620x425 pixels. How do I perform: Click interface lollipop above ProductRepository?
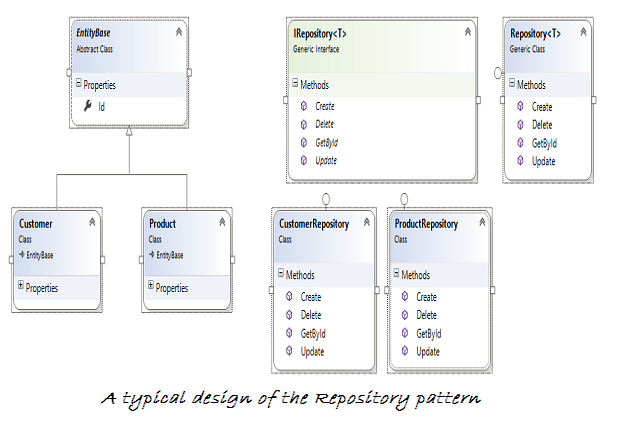pos(404,198)
